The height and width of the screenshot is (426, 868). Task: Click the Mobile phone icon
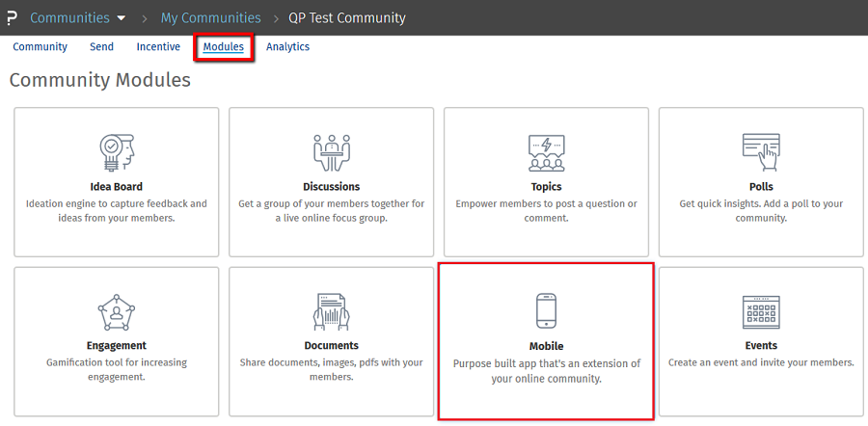point(546,311)
